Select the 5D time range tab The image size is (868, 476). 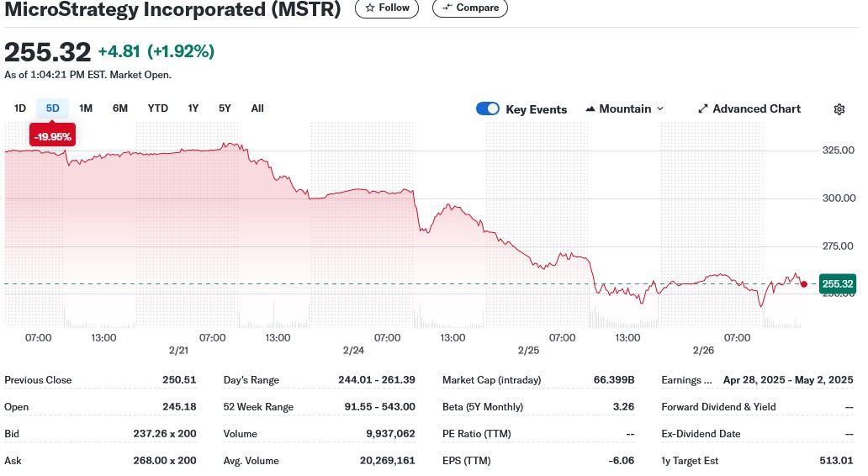(x=52, y=108)
